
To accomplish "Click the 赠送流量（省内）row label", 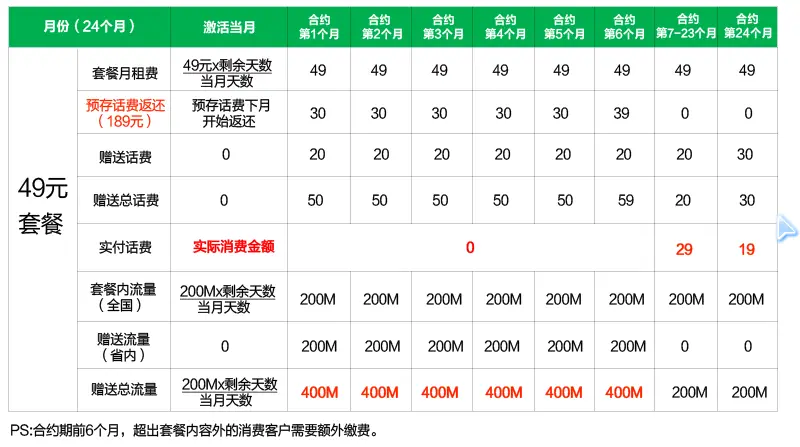I will tap(125, 346).
